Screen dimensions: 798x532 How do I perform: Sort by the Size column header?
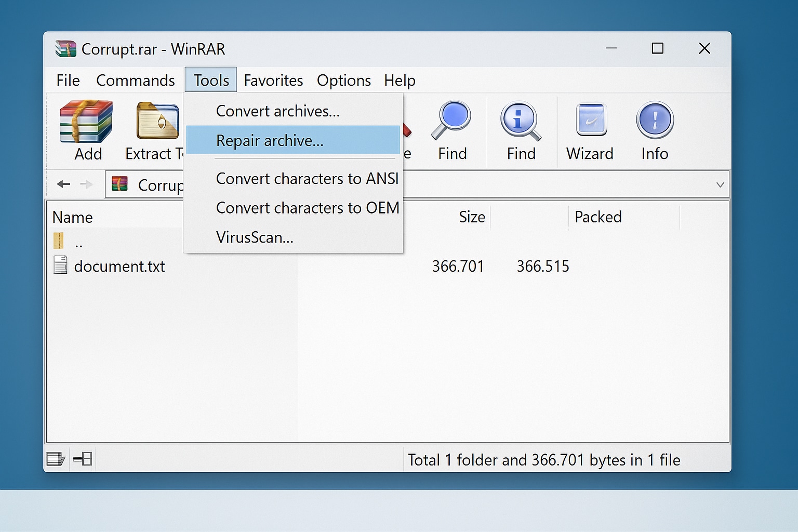[x=472, y=217]
